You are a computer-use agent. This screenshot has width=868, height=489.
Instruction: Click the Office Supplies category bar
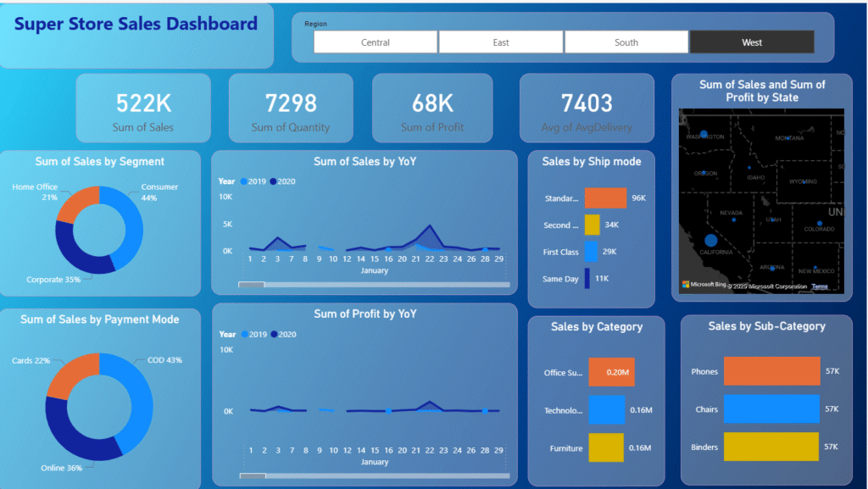click(610, 372)
